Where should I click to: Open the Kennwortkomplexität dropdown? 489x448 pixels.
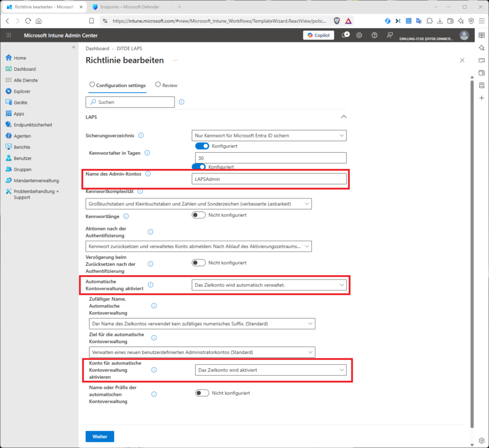(198, 204)
